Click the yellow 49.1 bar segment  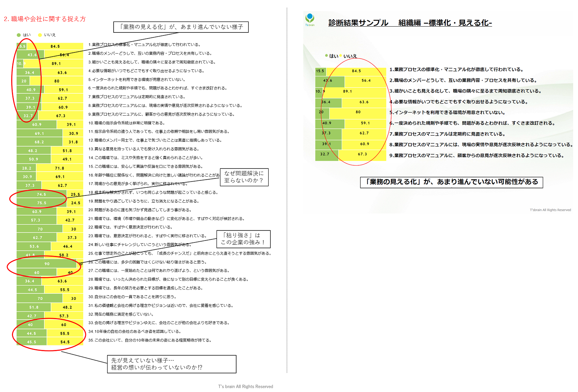click(67, 159)
